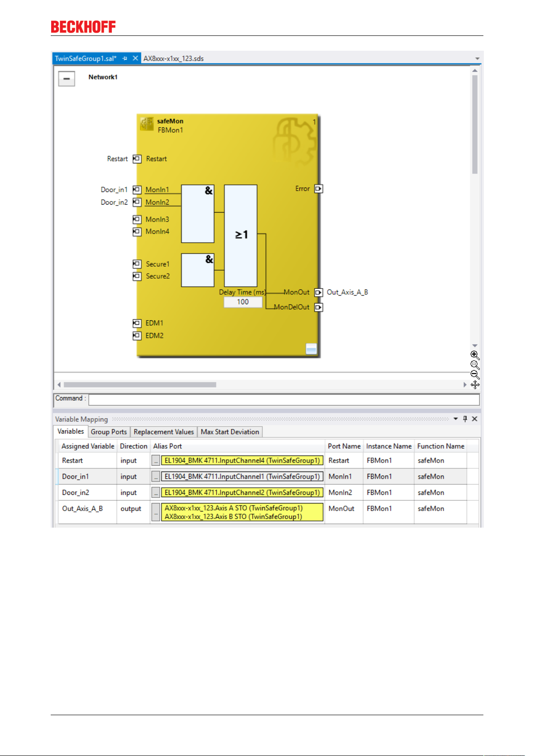Click the horizontal scrollbar left arrow

[x=59, y=385]
